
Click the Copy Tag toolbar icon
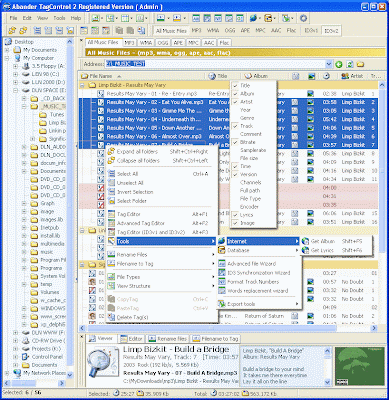pyautogui.click(x=119, y=30)
